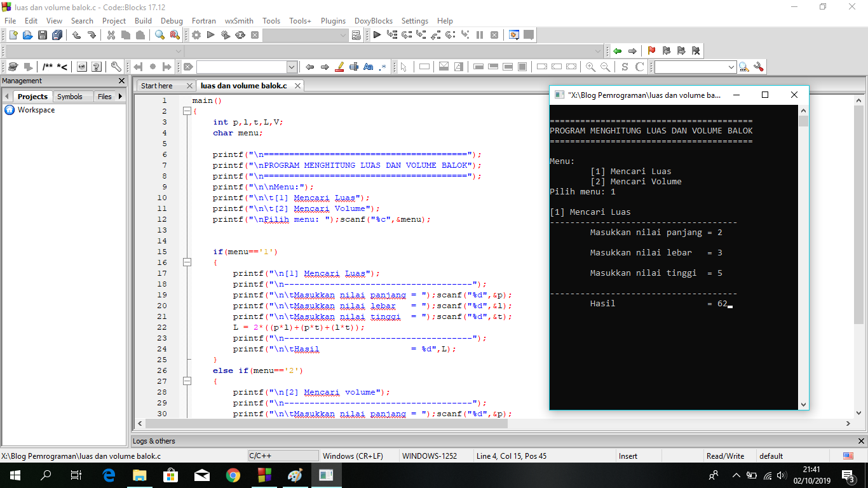The width and height of the screenshot is (868, 488).
Task: Click the Zoom in magnifier icon
Action: [591, 67]
